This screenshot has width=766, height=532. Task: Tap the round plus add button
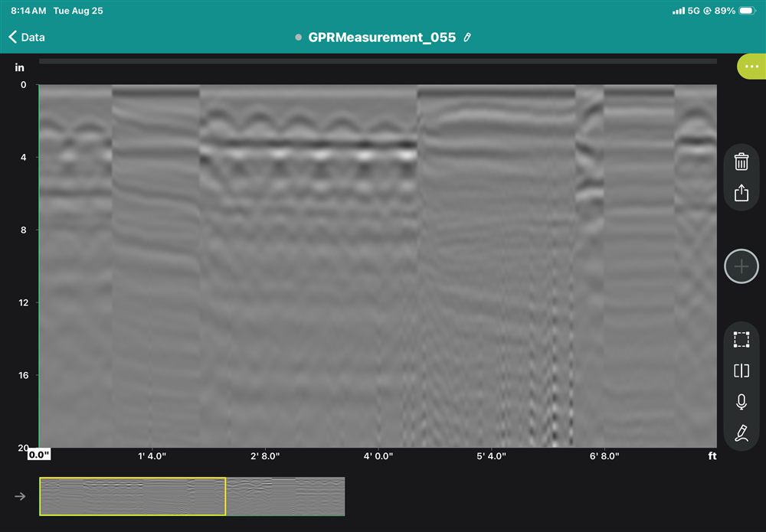[741, 266]
